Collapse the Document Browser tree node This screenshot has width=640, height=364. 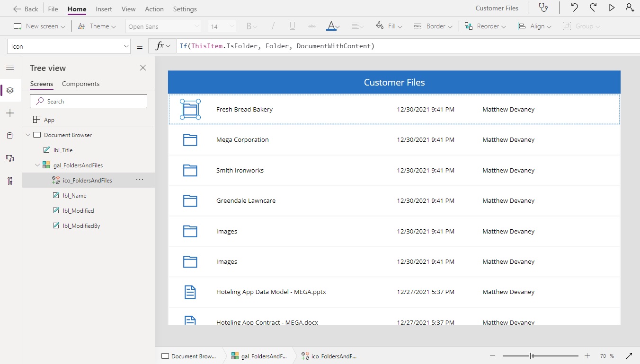(x=28, y=135)
